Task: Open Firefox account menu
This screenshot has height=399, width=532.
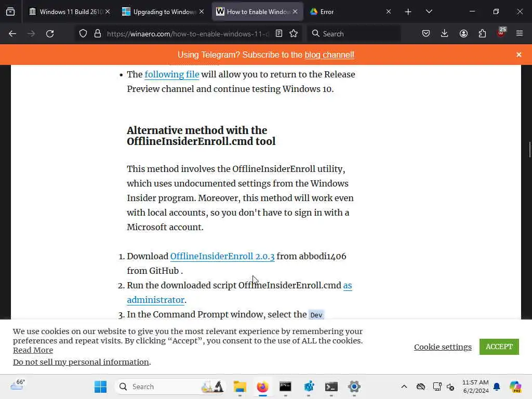Action: point(463,34)
